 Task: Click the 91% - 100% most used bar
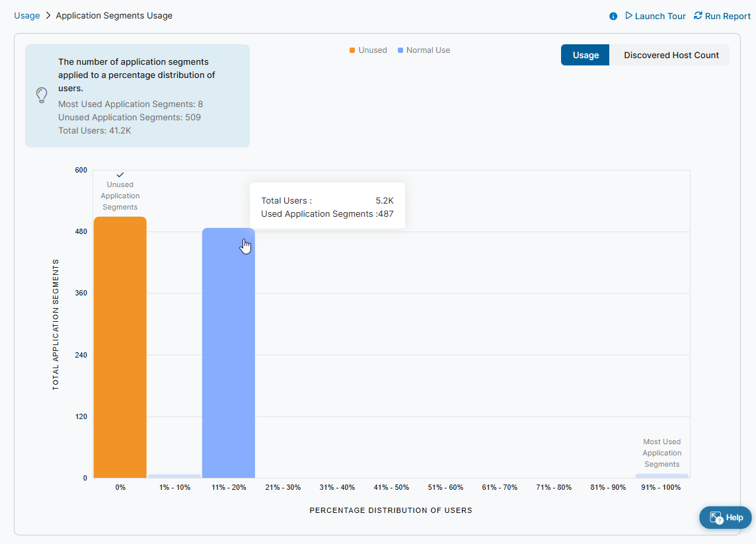pyautogui.click(x=661, y=476)
